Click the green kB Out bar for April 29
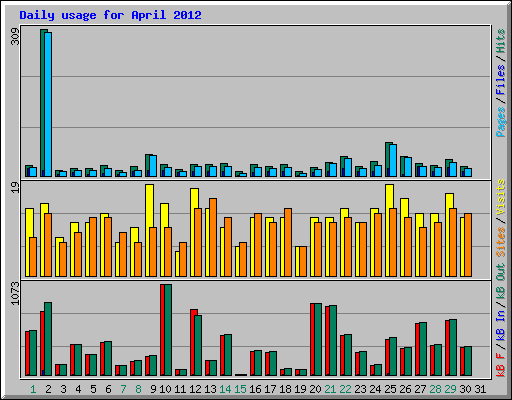 [x=453, y=347]
